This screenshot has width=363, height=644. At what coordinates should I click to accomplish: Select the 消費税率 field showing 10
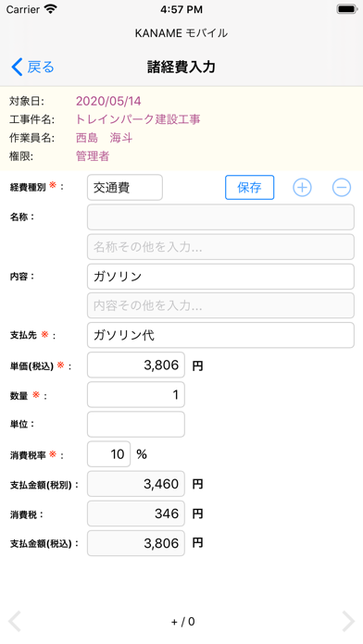coord(109,453)
